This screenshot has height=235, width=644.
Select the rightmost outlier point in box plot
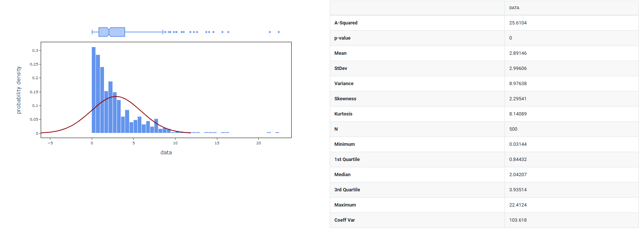pyautogui.click(x=279, y=32)
